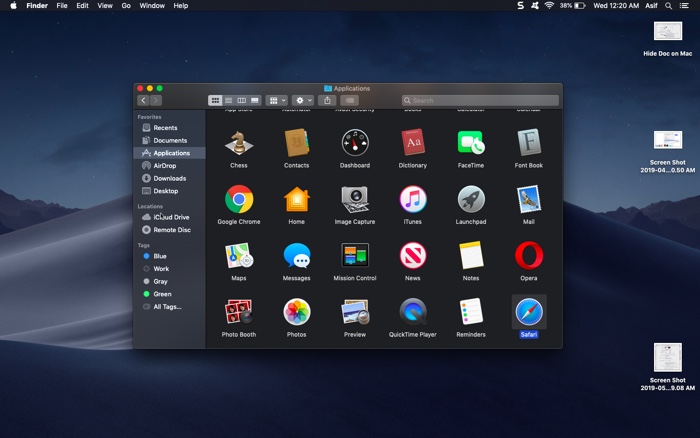
Task: Select the iTunes app icon
Action: click(x=412, y=199)
